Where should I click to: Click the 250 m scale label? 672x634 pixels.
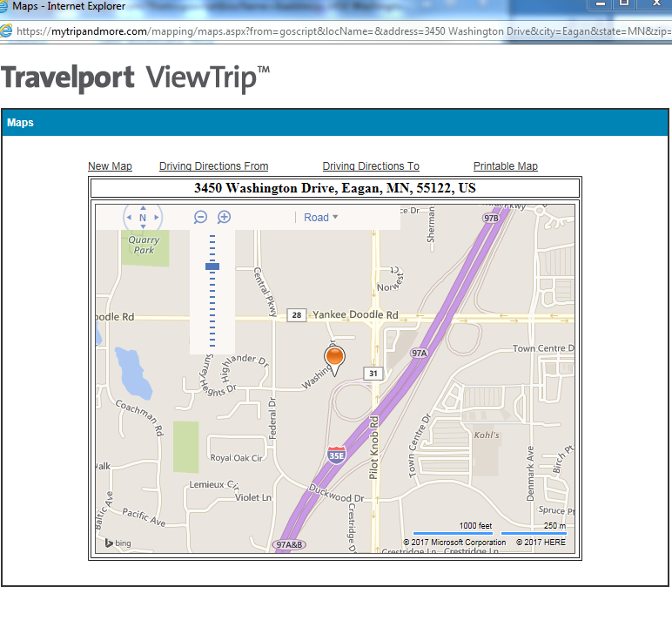tap(555, 525)
